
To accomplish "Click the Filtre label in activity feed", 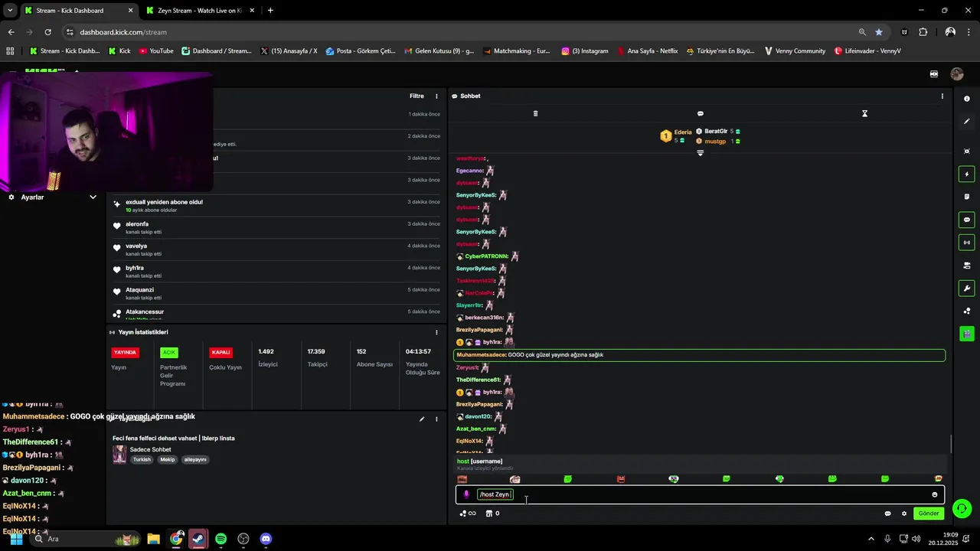I will point(416,96).
